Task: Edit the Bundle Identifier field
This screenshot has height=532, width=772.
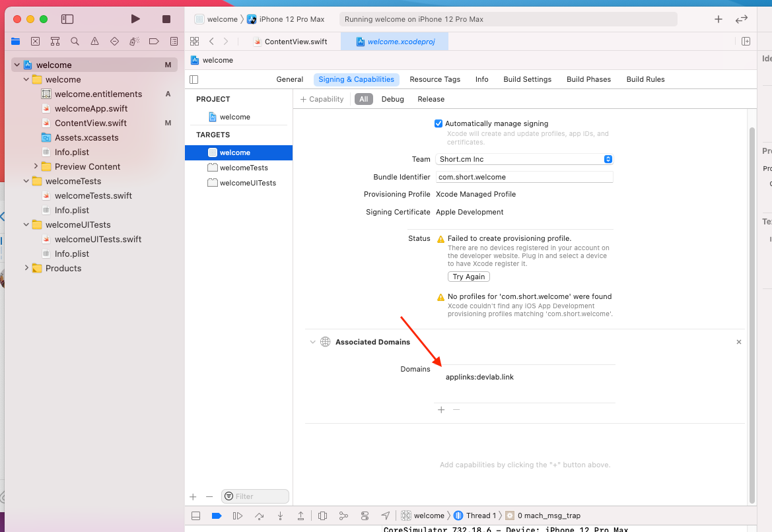Action: tap(524, 177)
